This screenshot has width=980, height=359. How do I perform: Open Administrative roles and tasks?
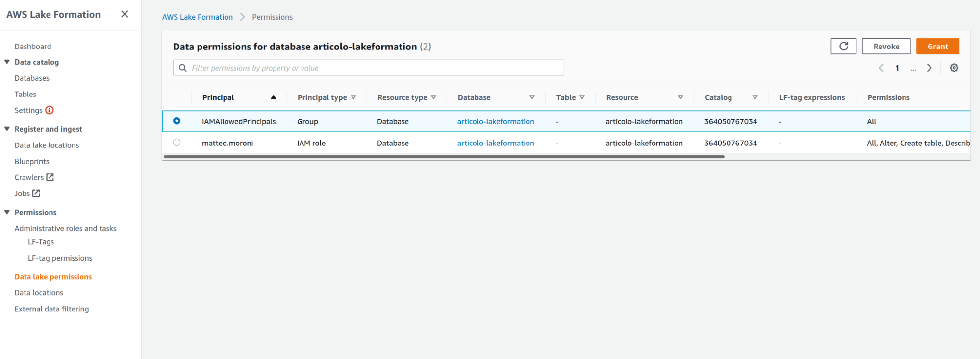66,229
